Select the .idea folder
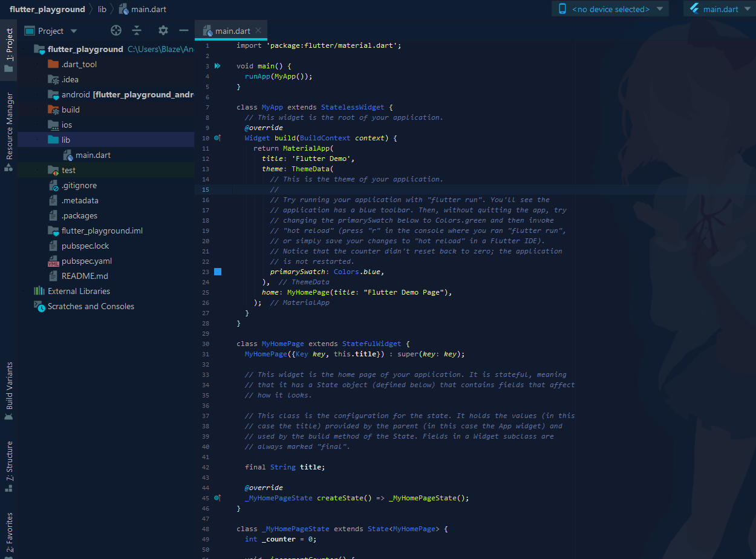Image resolution: width=756 pixels, height=559 pixels. tap(70, 79)
